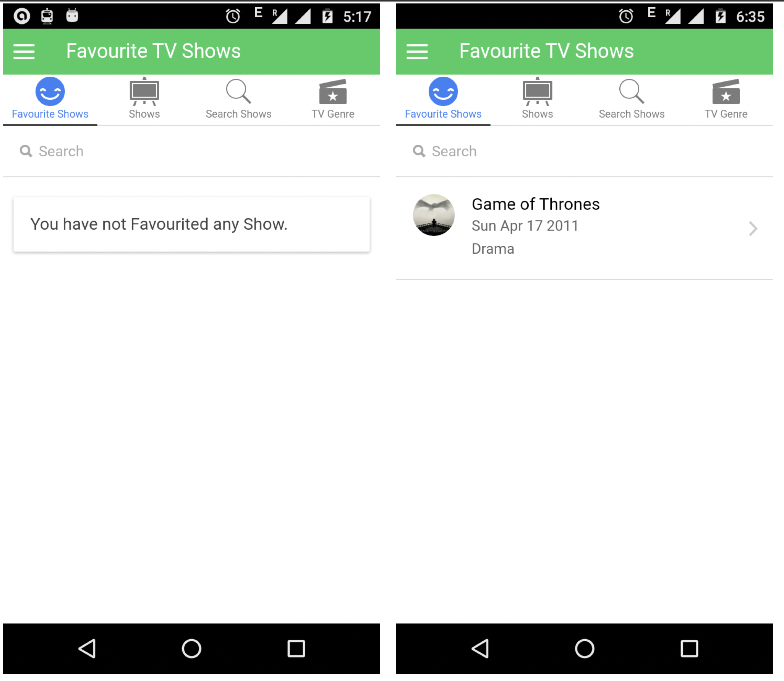Expand Game of Thrones show details
This screenshot has width=784, height=681.
(753, 227)
